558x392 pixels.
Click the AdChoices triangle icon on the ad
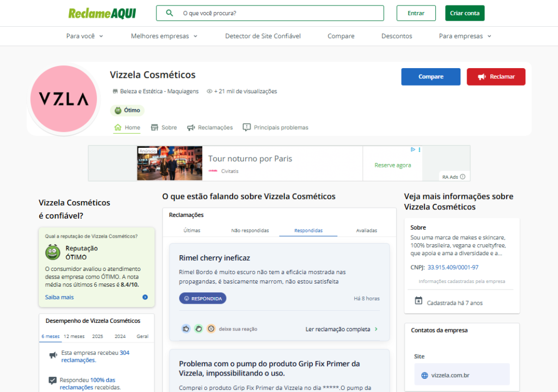413,149
